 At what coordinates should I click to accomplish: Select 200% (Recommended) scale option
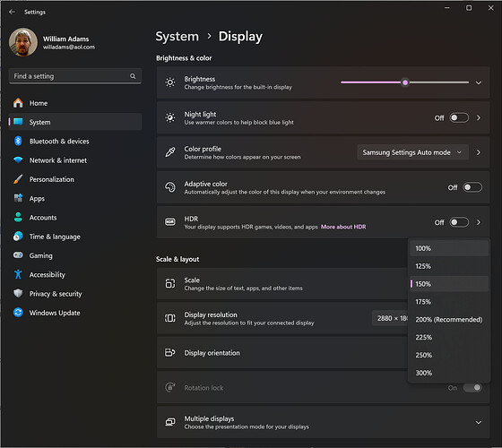(x=449, y=319)
